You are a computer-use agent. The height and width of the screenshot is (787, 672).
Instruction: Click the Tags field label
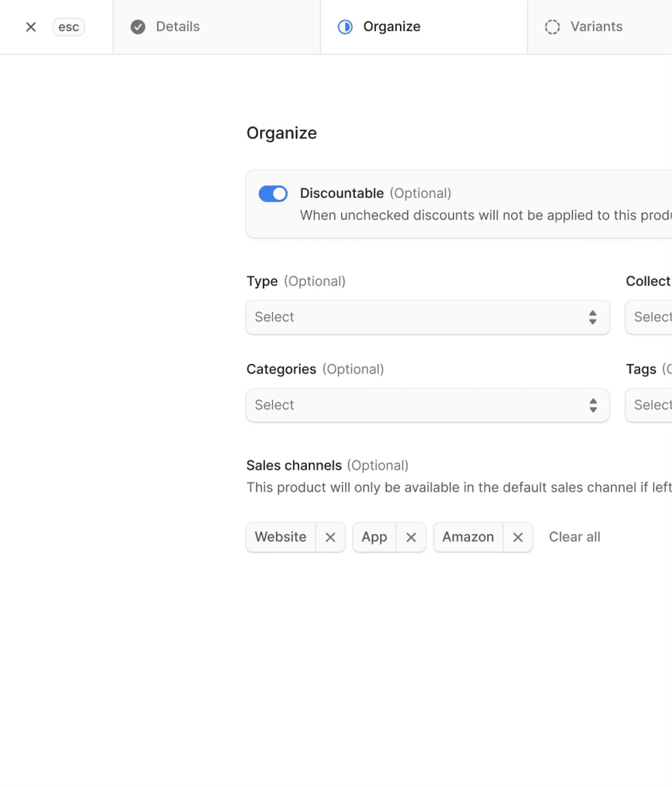coord(641,369)
